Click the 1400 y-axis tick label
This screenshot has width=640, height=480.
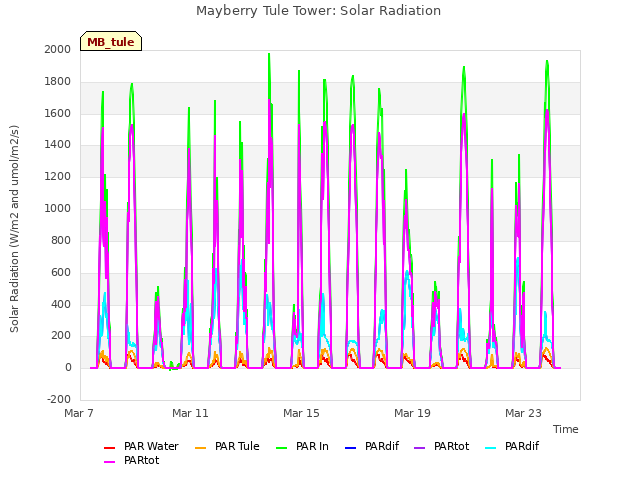click(x=58, y=144)
